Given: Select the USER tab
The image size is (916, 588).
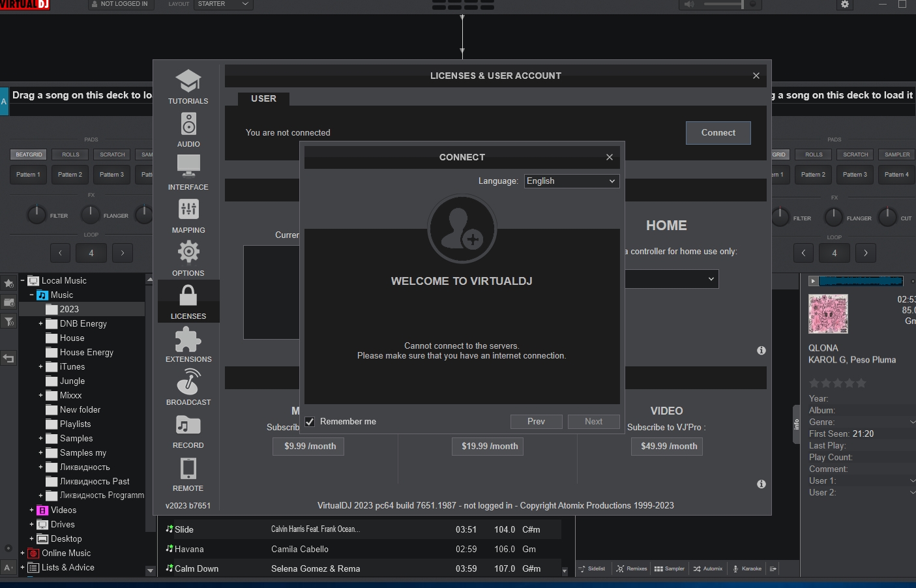Looking at the screenshot, I should 263,98.
